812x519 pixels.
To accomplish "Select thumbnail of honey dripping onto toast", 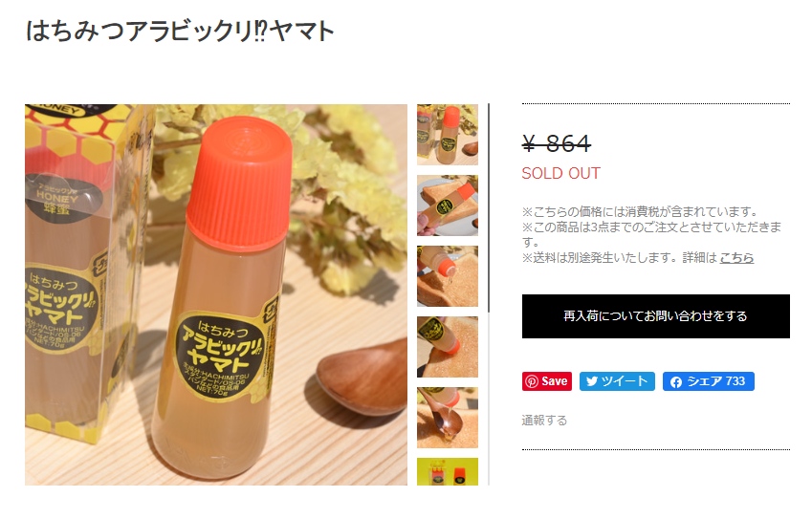I will pyautogui.click(x=448, y=276).
